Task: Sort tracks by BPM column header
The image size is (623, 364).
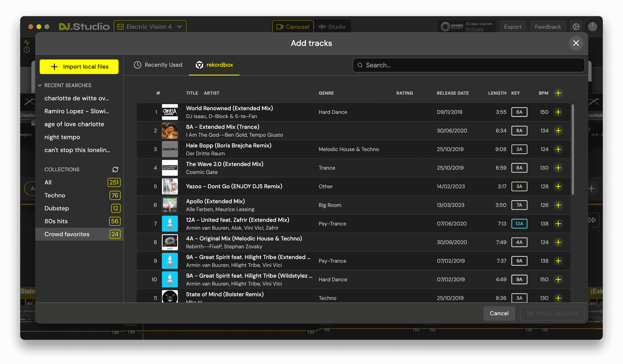Action: point(543,93)
